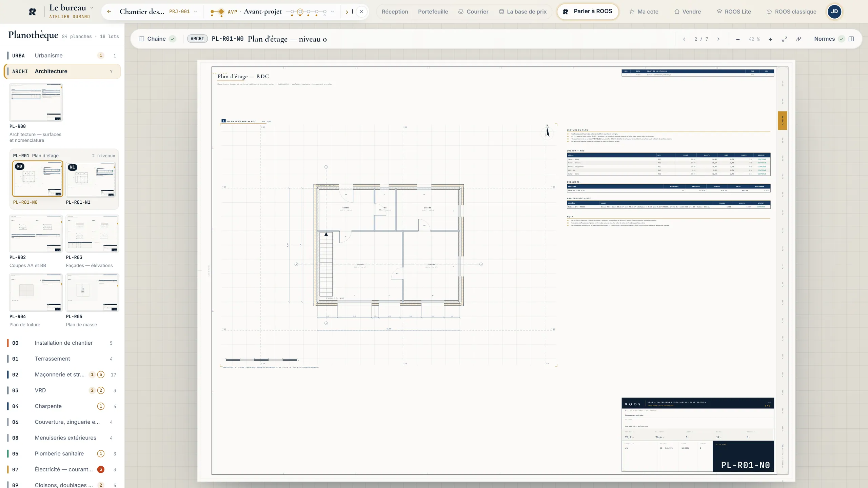Go back with the left arrow beside Chantier
The width and height of the screenshot is (868, 488).
click(109, 12)
